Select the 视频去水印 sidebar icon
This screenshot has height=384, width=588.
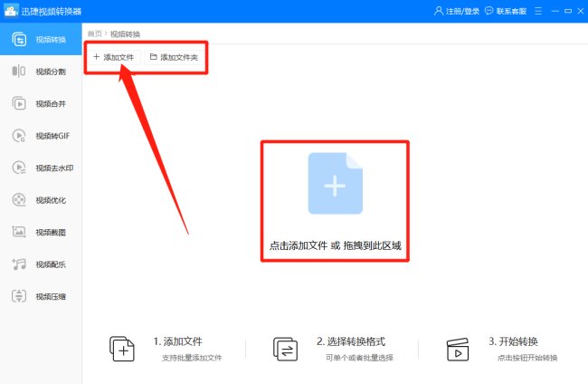point(19,168)
